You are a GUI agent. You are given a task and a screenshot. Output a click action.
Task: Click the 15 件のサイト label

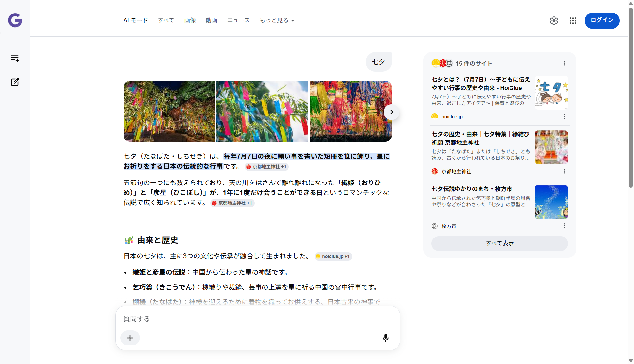(474, 64)
